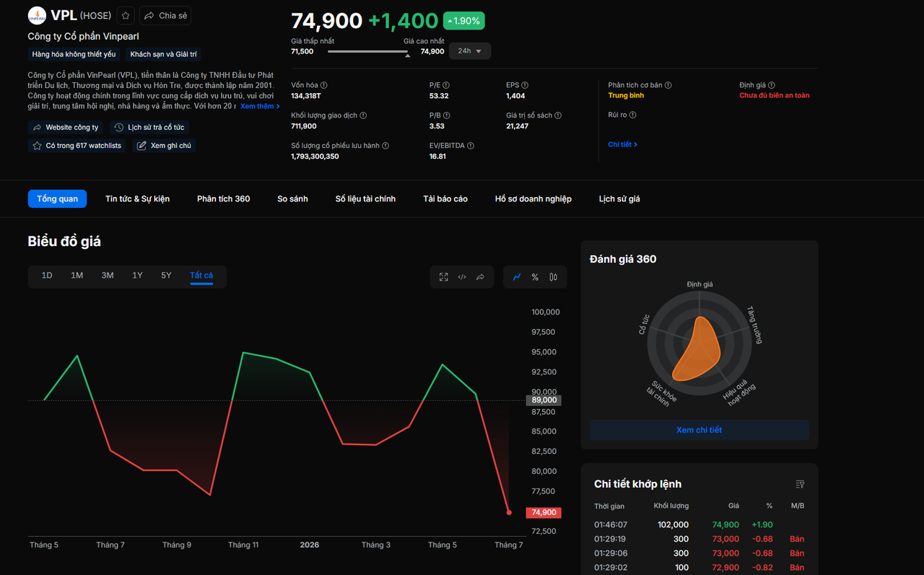This screenshot has height=575, width=924.
Task: Click the info icon next to Rủi ro
Action: 633,115
